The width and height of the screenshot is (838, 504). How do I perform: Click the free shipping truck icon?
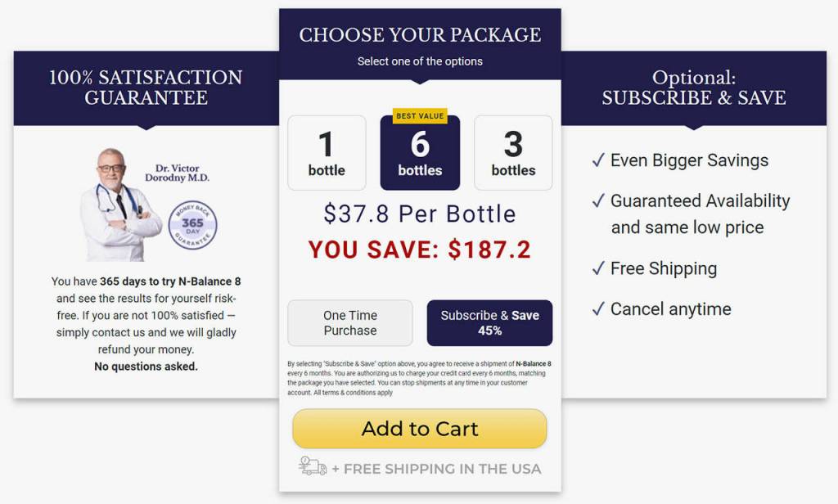coord(313,466)
